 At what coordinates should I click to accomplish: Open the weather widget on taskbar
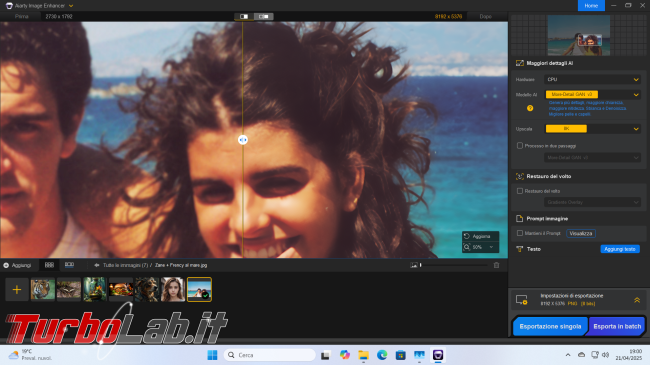[x=30, y=355]
